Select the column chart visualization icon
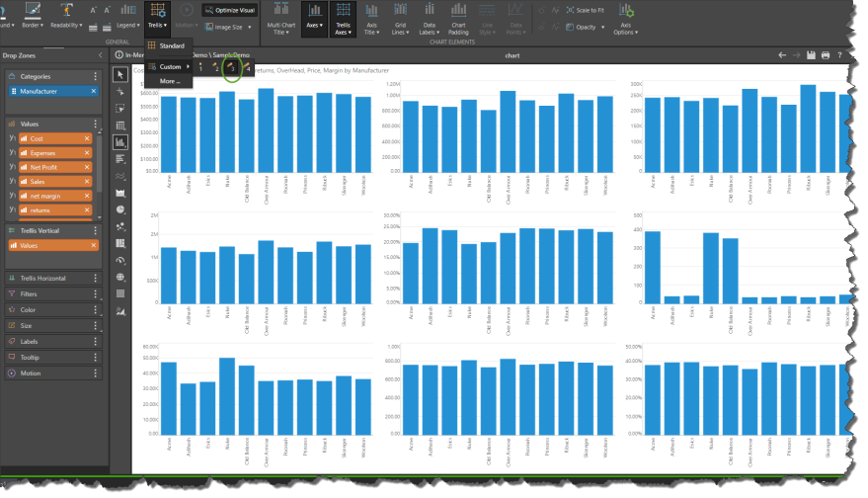This screenshot has height=498, width=868. [x=120, y=142]
